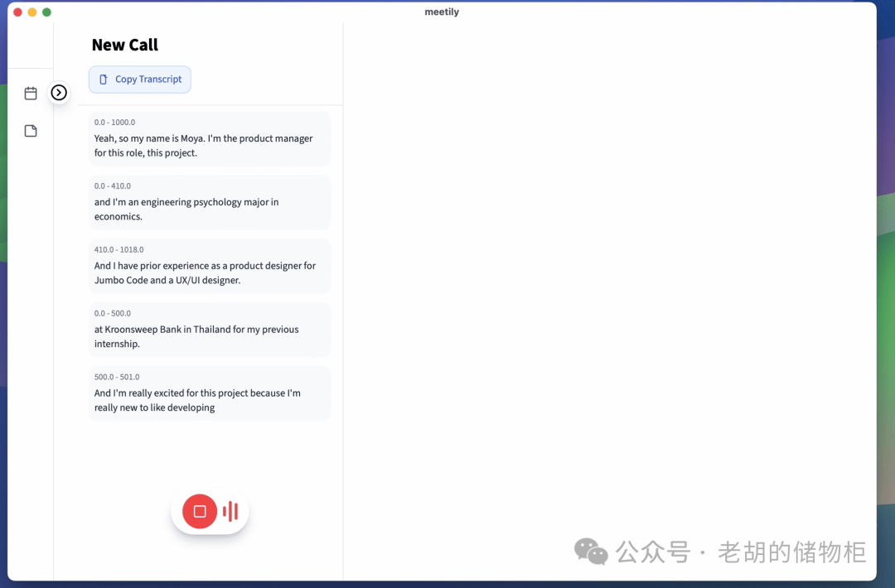Click the New Call title
The width and height of the screenshot is (895, 588).
[x=125, y=45]
